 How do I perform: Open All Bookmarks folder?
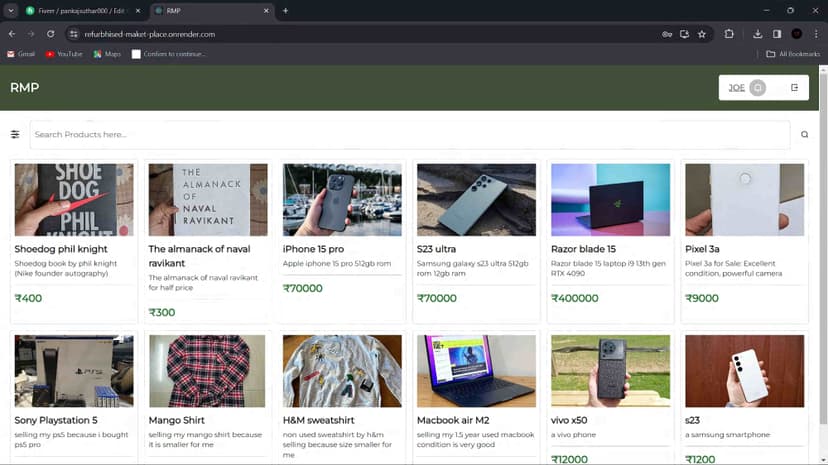(x=793, y=54)
